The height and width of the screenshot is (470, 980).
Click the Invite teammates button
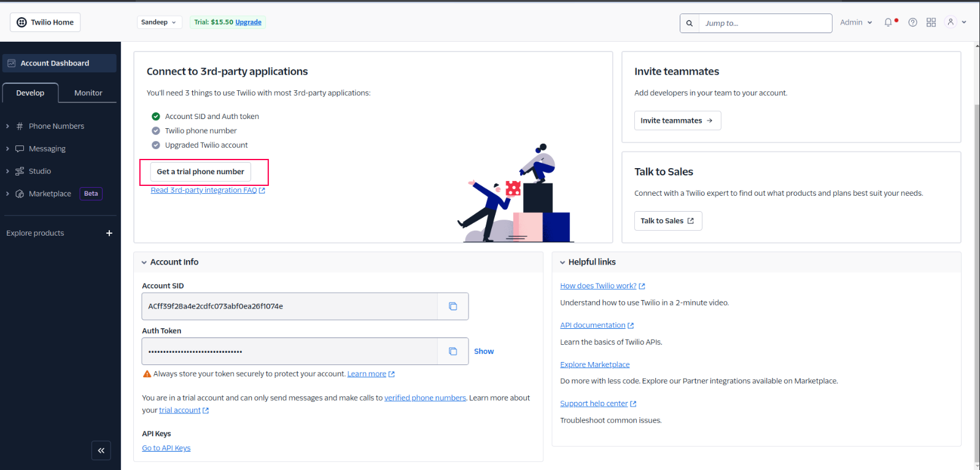coord(677,120)
